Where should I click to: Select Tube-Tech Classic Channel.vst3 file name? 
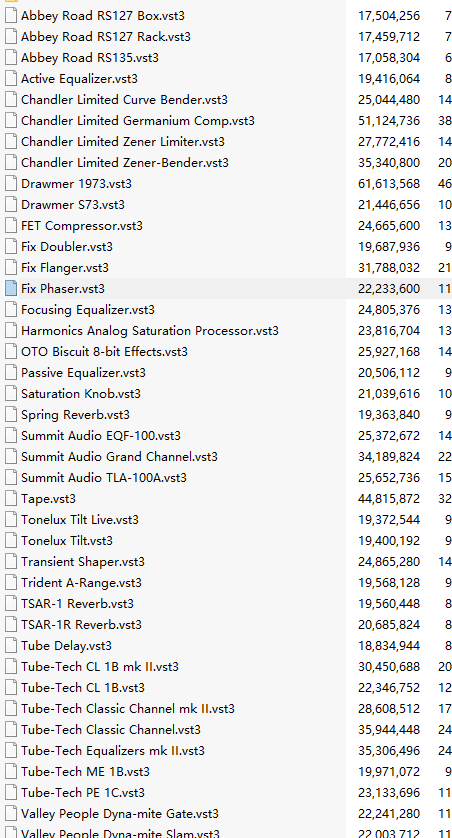[111, 730]
